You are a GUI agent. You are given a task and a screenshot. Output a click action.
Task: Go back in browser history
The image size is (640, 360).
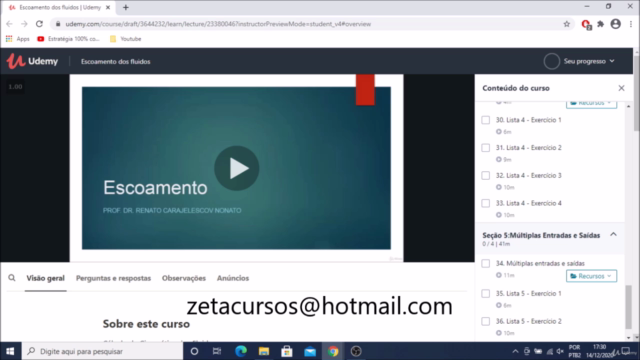[9, 24]
